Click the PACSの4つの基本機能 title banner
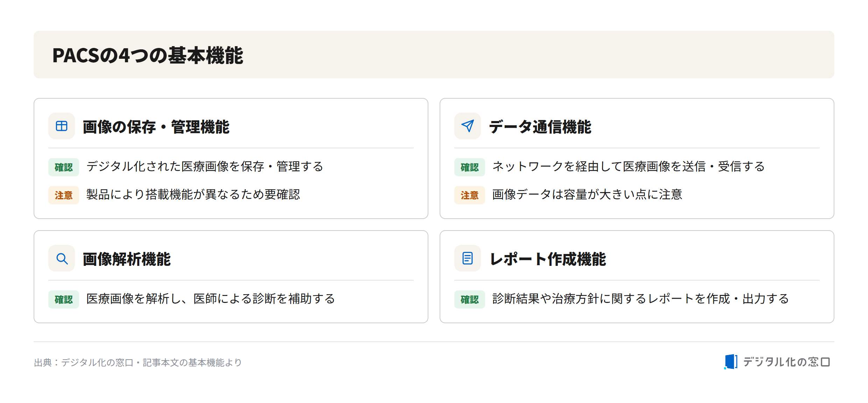Image resolution: width=868 pixels, height=403 pixels. 434,55
